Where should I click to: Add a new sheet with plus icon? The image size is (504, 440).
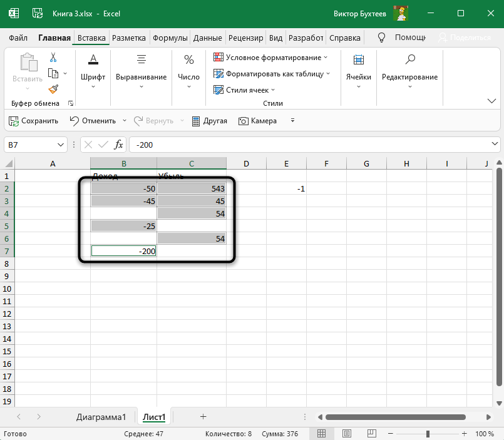tap(203, 416)
